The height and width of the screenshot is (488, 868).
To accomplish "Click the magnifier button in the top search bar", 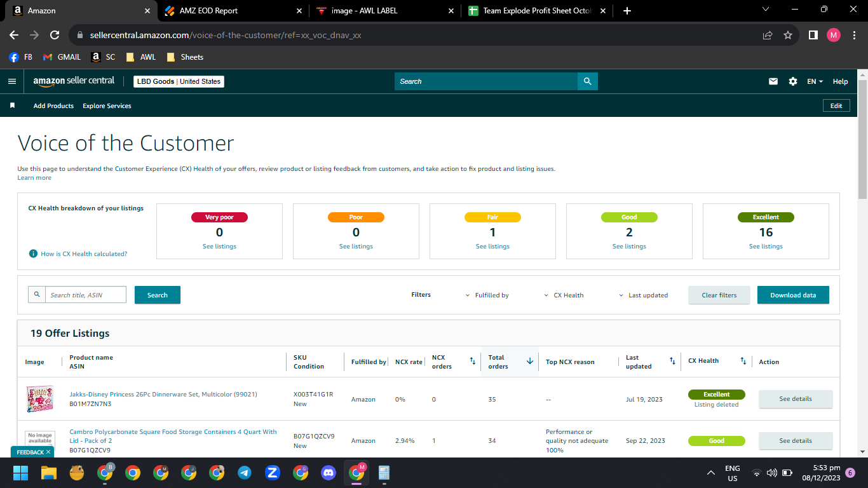I will click(588, 81).
